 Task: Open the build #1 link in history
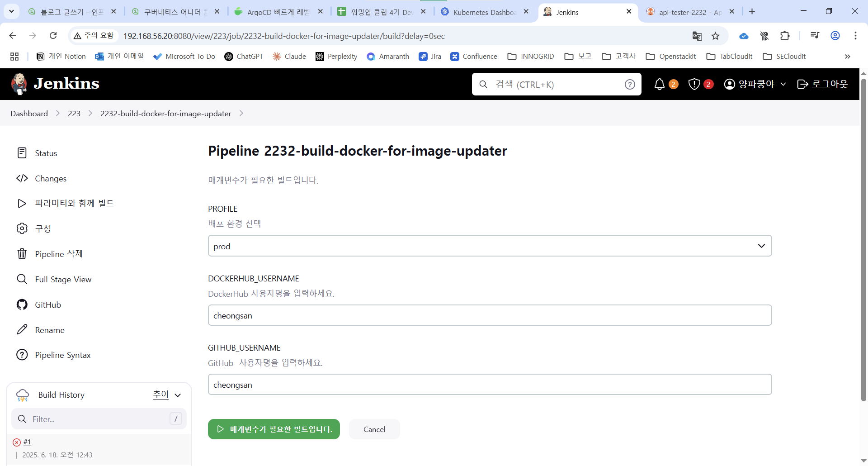(27, 442)
